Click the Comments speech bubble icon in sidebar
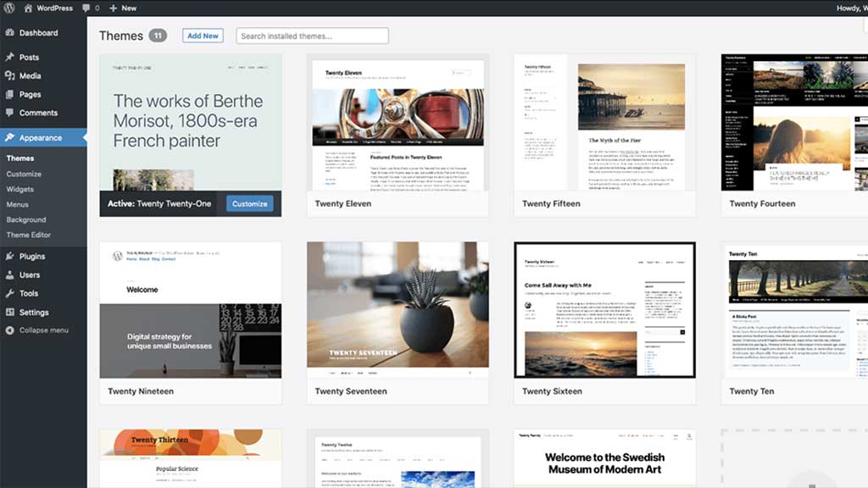The width and height of the screenshot is (868, 488). tap(10, 113)
